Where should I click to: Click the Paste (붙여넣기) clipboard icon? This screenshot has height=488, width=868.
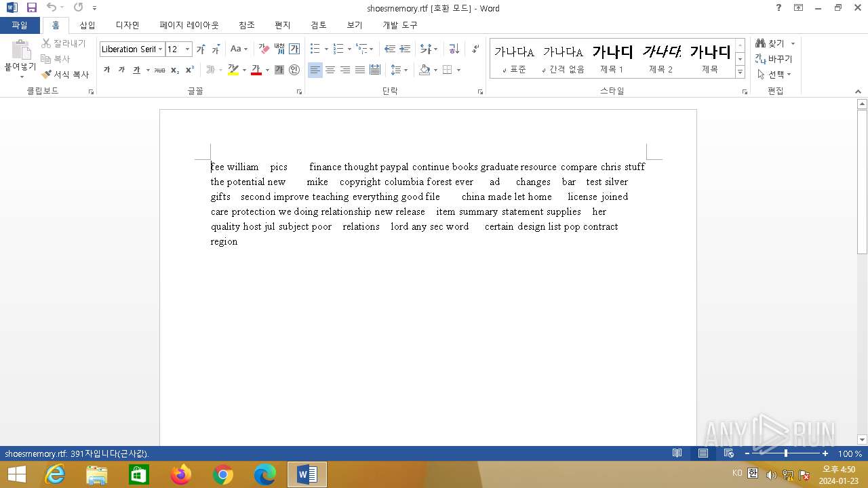coord(21,50)
